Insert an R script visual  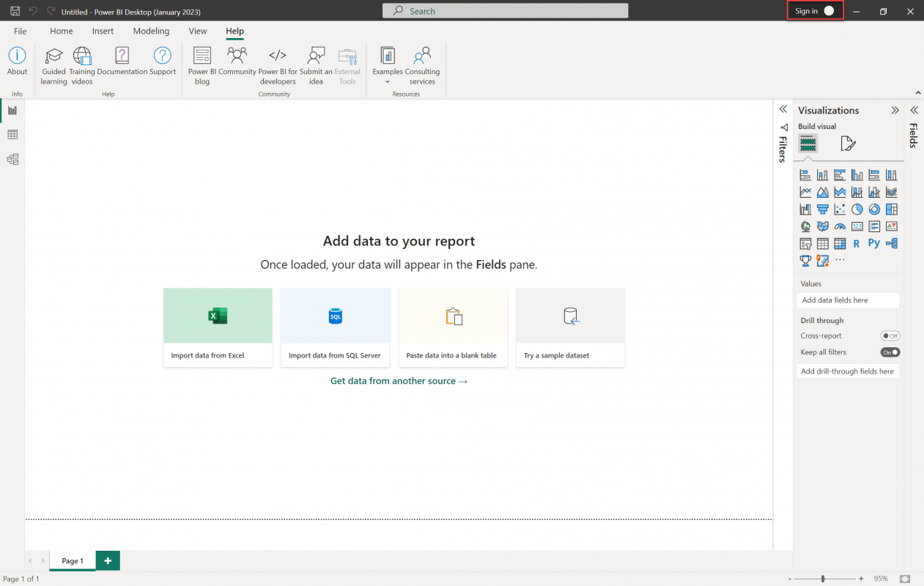(x=857, y=244)
